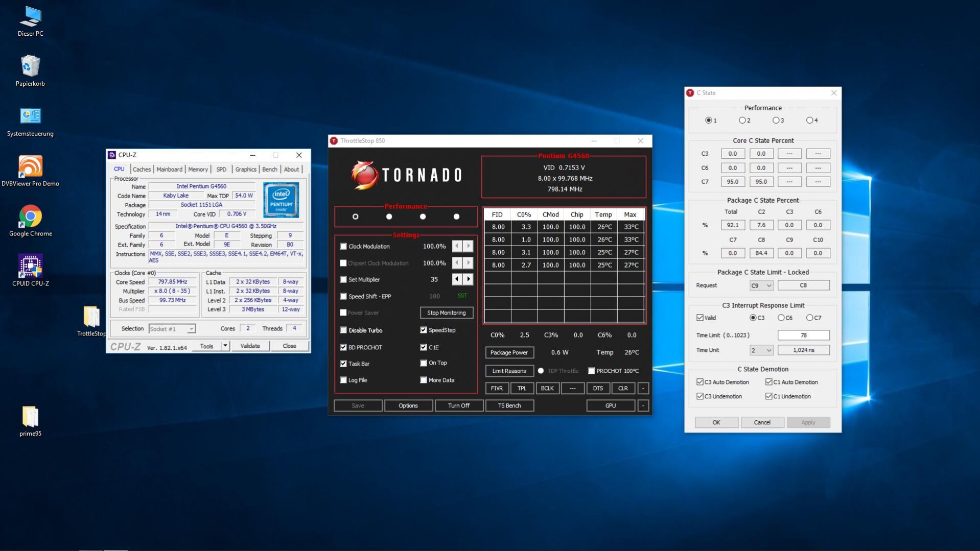This screenshot has width=980, height=551.
Task: Click the ThrottleStop title bar app icon
Action: click(334, 141)
